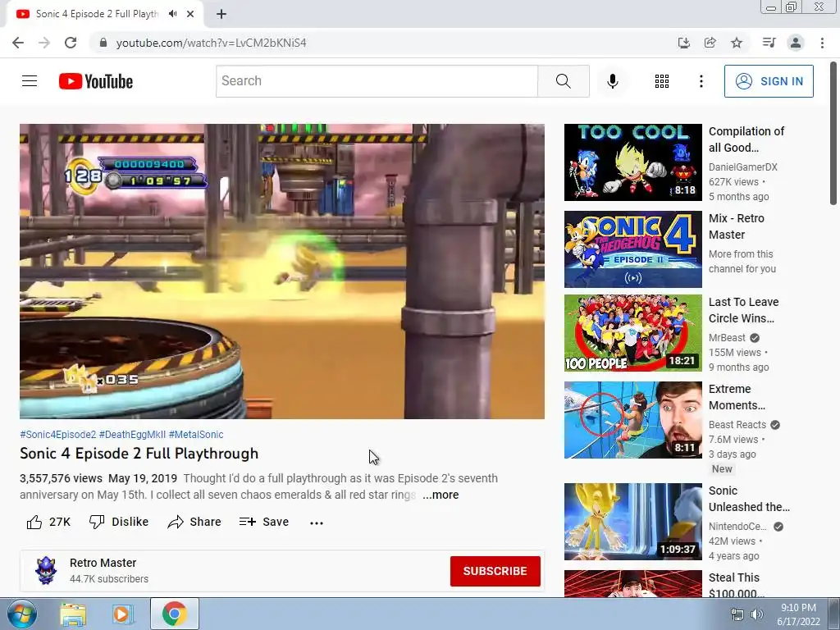Click 'Last To Leave Circle Wins...' title

coord(743,310)
